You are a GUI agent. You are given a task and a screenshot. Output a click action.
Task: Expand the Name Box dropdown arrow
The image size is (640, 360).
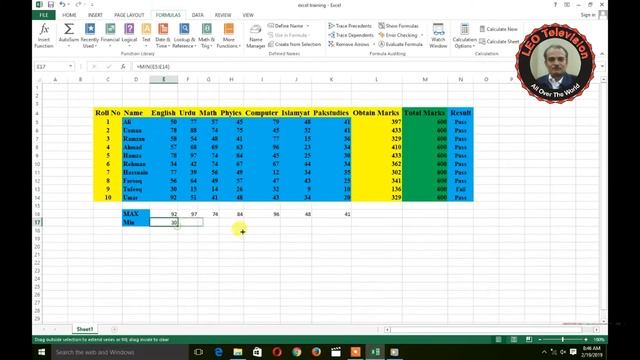(x=71, y=67)
